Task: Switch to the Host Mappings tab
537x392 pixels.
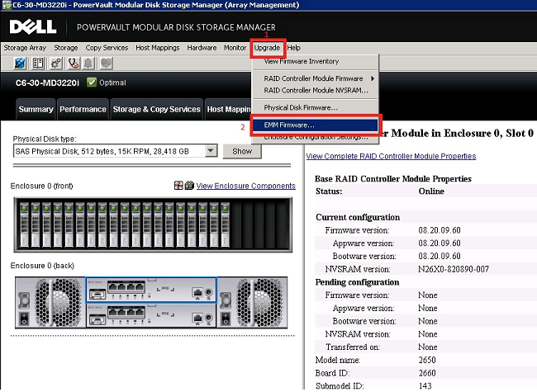Action: coord(228,109)
